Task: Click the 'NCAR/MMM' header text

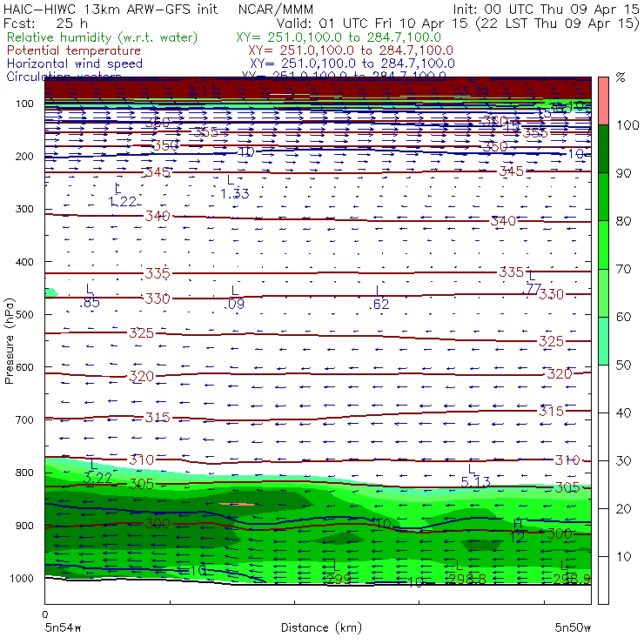Action: [x=276, y=10]
